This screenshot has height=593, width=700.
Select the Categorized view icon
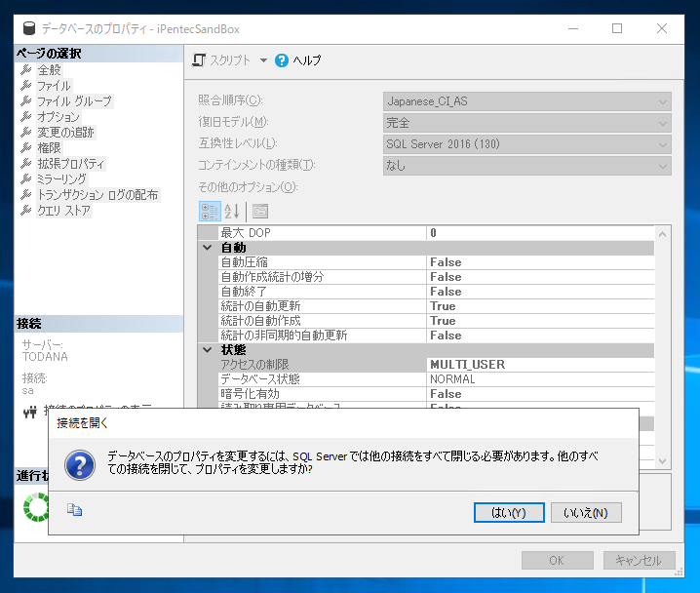point(210,212)
